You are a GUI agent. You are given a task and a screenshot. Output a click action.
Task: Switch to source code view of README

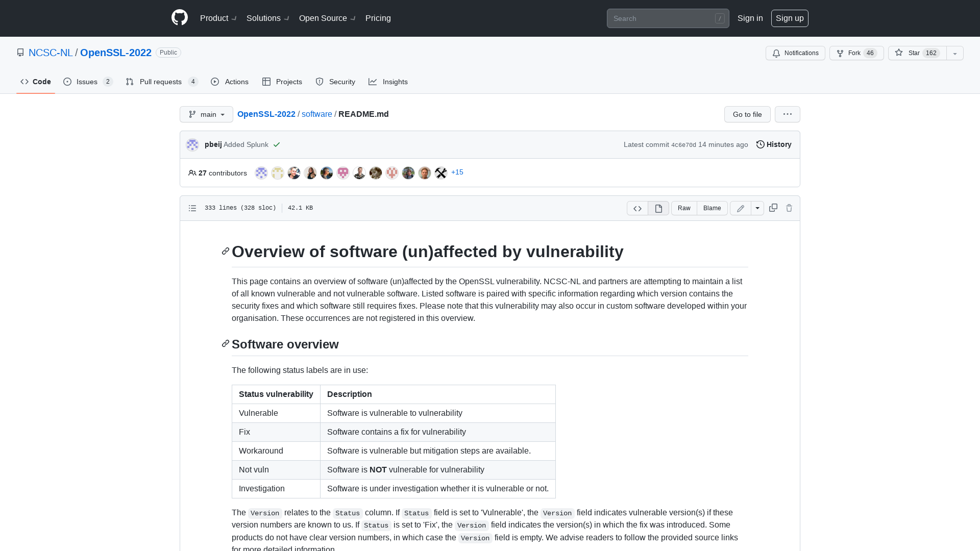tap(637, 208)
